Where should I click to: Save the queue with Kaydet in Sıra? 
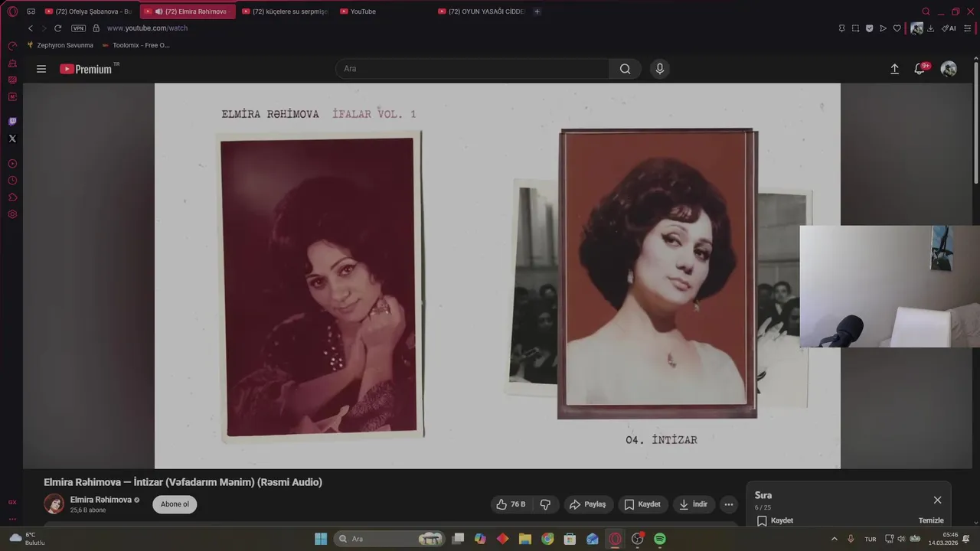(x=775, y=520)
